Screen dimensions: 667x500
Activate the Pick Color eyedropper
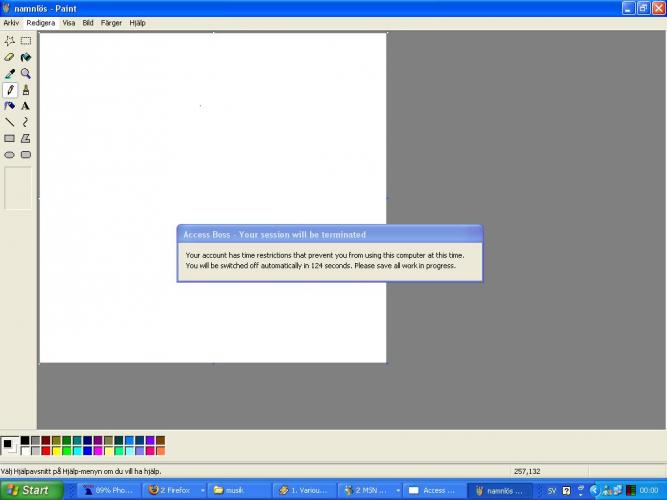click(10, 73)
